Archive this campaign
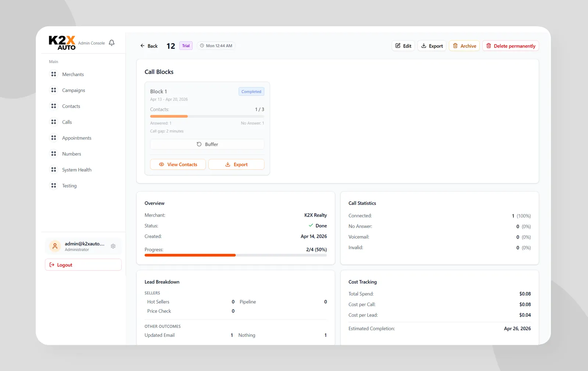 [464, 46]
